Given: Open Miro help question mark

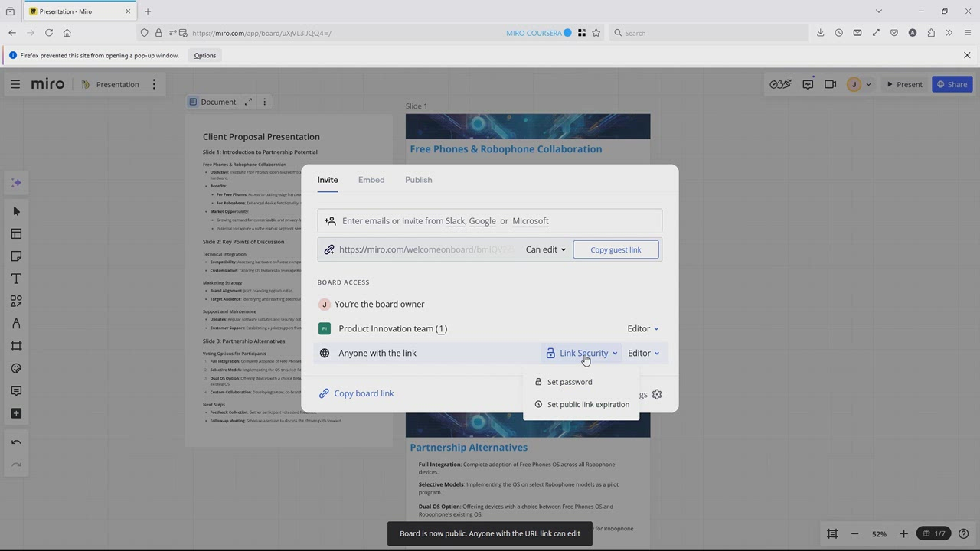Looking at the screenshot, I should 964,533.
